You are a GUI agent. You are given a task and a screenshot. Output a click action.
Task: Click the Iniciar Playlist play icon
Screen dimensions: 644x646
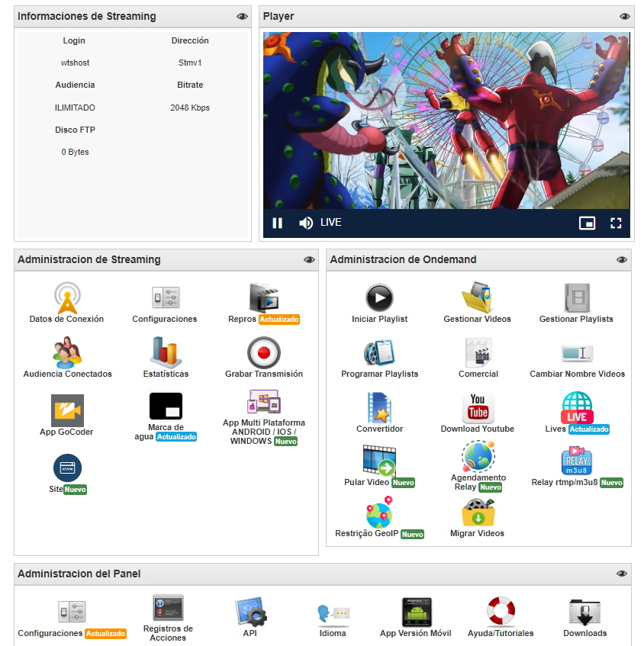click(x=379, y=297)
